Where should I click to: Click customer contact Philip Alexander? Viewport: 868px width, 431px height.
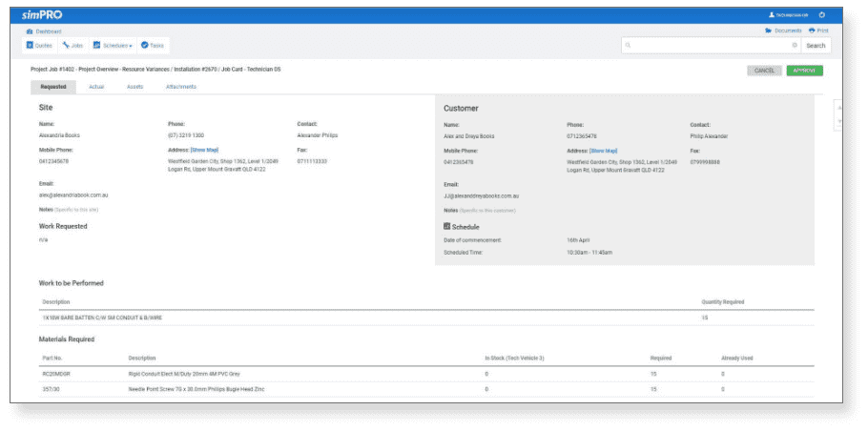(x=709, y=136)
